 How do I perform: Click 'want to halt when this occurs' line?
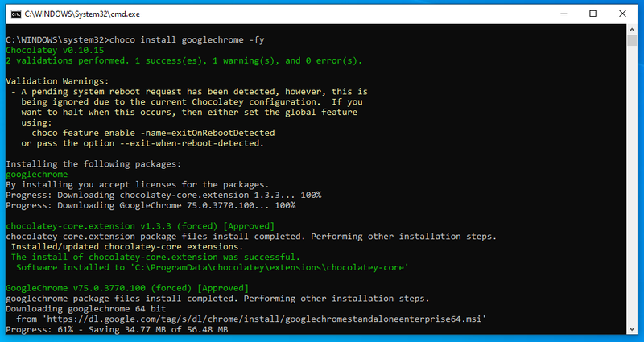189,112
